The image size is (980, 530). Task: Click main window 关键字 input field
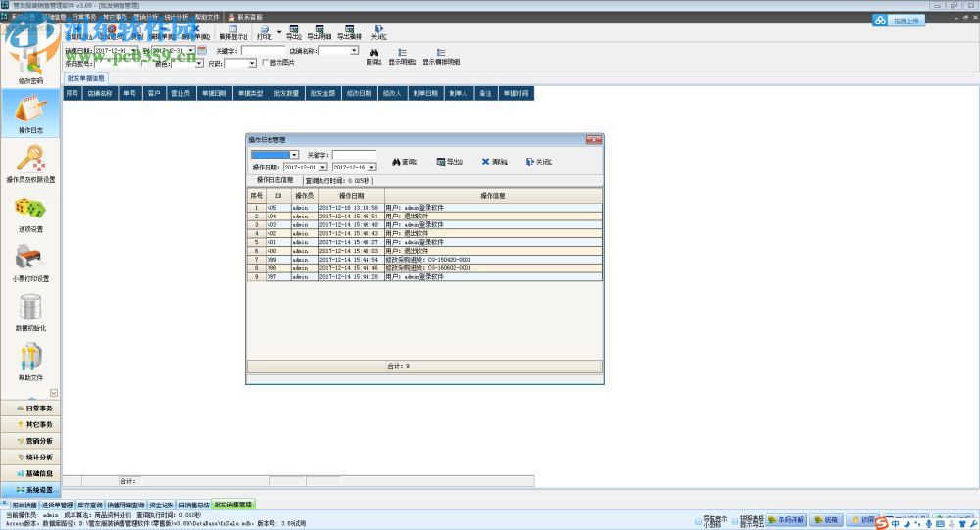[x=263, y=51]
